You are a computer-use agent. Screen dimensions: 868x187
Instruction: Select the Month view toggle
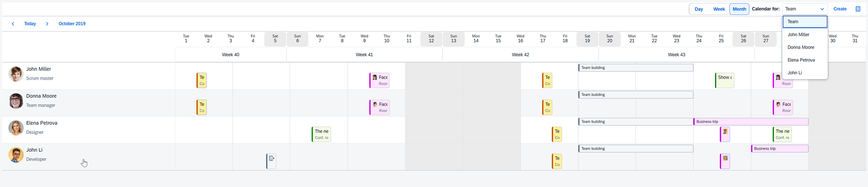(739, 9)
